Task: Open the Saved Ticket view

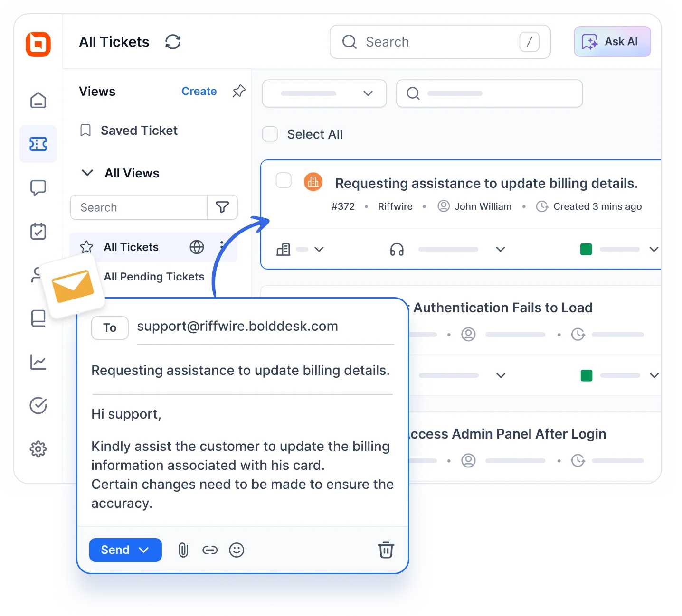Action: (x=139, y=131)
